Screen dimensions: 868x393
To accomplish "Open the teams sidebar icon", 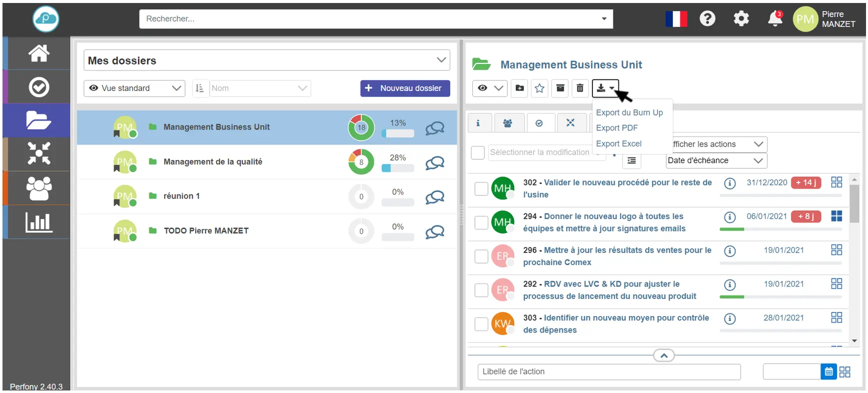I will pyautogui.click(x=38, y=188).
